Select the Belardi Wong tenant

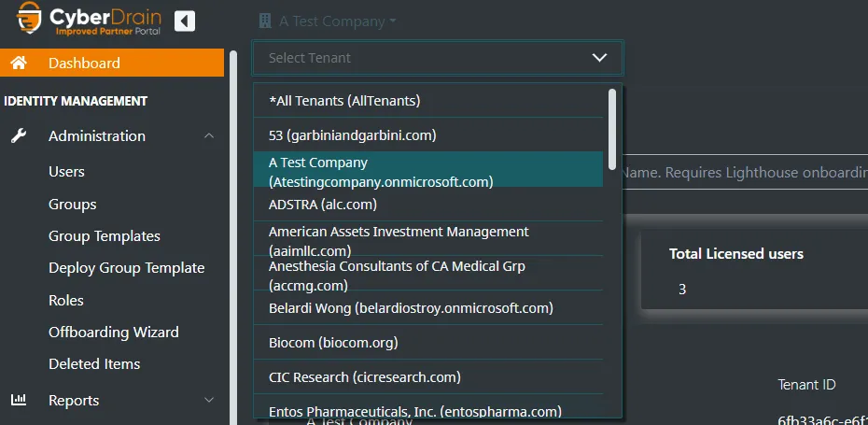pyautogui.click(x=427, y=307)
